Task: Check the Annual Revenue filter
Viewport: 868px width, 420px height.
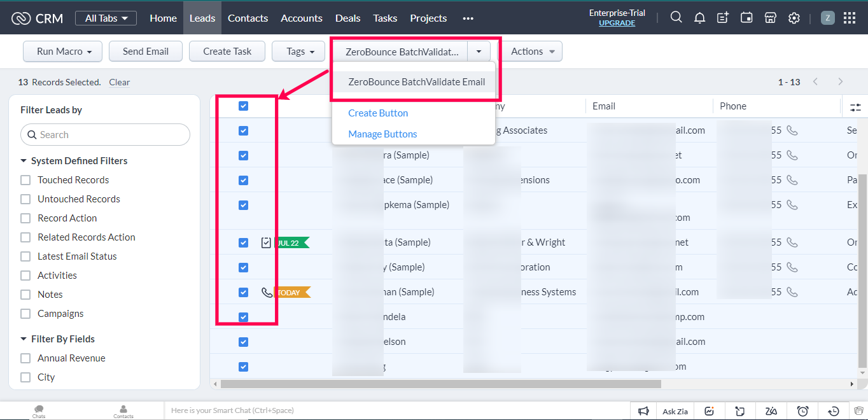Action: click(25, 358)
